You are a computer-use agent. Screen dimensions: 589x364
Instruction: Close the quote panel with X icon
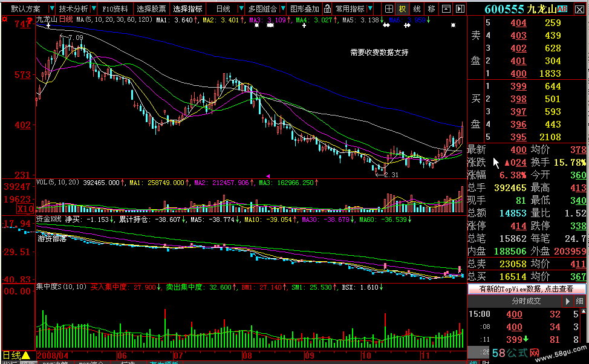point(579,10)
